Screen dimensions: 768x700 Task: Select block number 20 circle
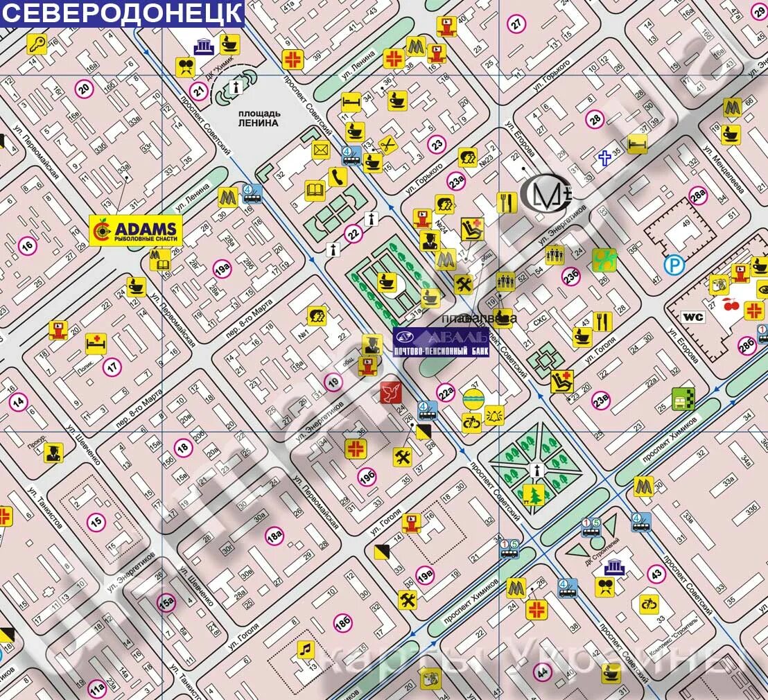pyautogui.click(x=85, y=89)
